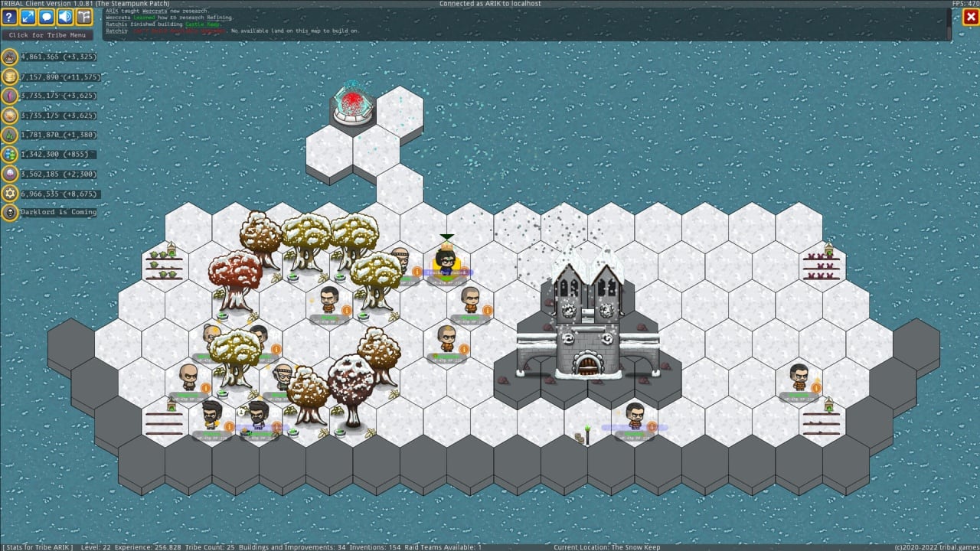The image size is (980, 551).
Task: Click the 'Darklord is Coming' label
Action: [59, 213]
